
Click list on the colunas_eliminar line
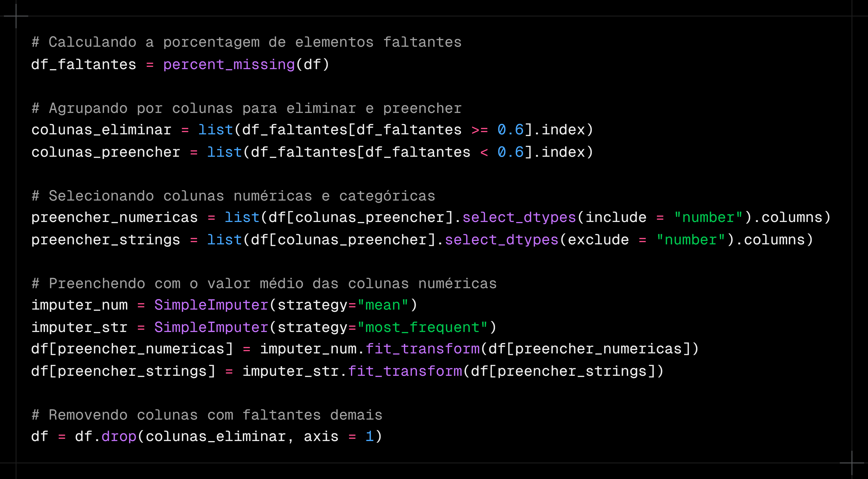[216, 130]
